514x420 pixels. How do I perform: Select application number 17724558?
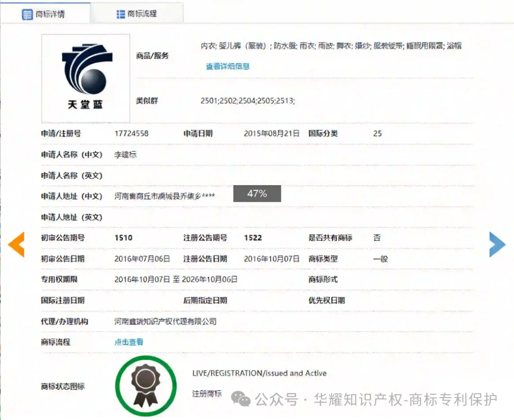pyautogui.click(x=131, y=133)
